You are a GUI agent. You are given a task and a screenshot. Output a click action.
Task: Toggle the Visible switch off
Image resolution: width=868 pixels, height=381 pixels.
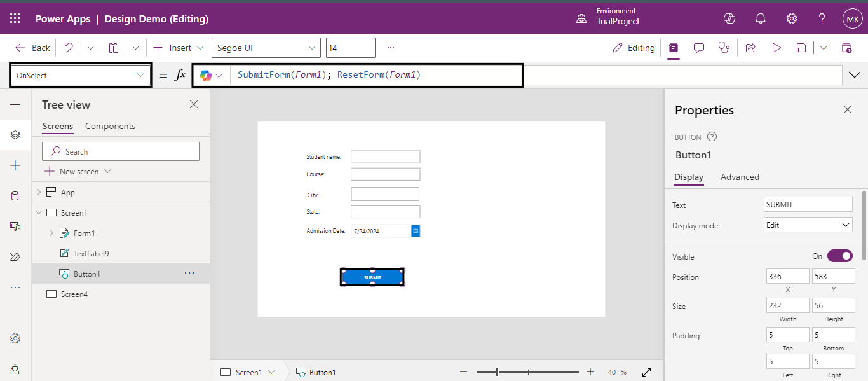pyautogui.click(x=839, y=256)
